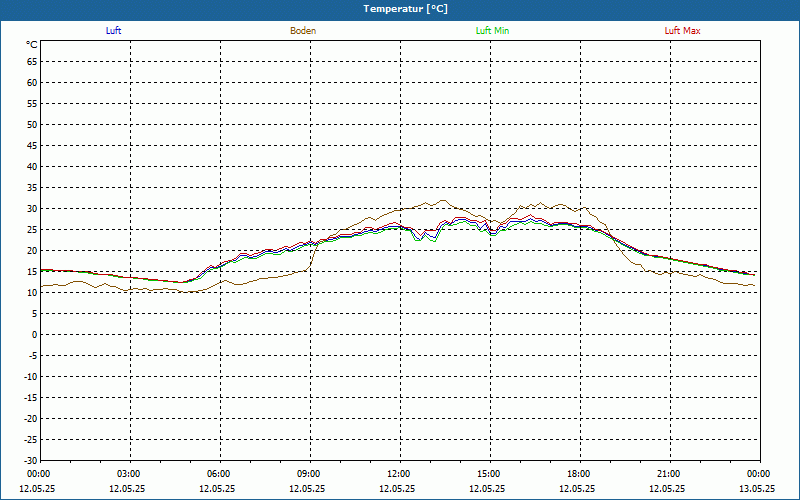Click the 12:00 time axis label
800x500 pixels.
(399, 474)
